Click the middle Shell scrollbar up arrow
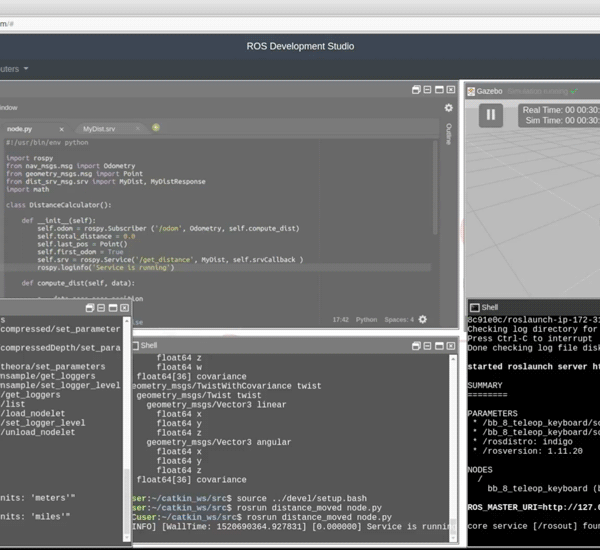This screenshot has width=600, height=550. point(453,359)
